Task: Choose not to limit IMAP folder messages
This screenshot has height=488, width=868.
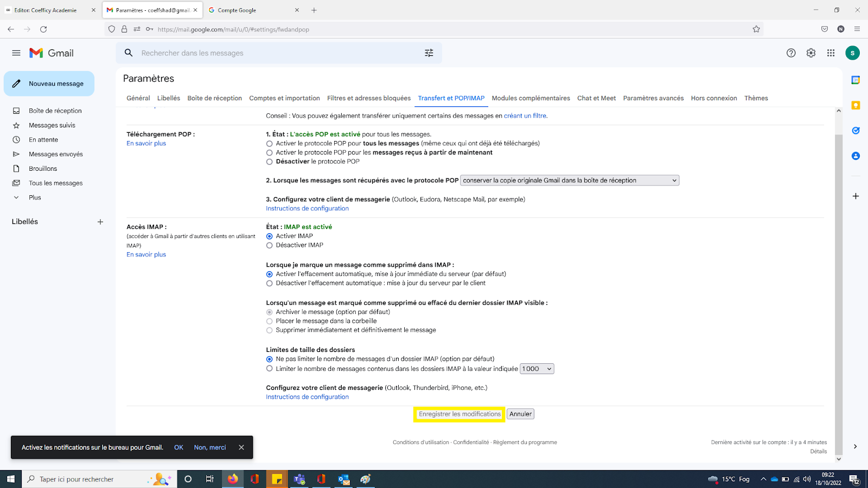Action: tap(270, 359)
